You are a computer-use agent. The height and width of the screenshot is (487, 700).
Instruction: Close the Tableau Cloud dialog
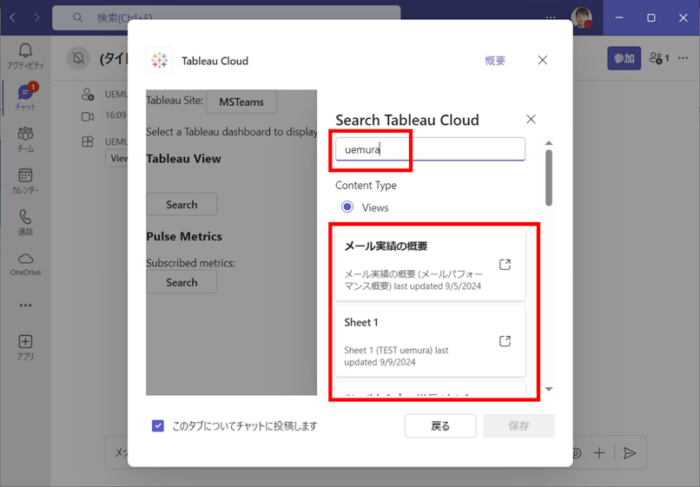point(542,60)
